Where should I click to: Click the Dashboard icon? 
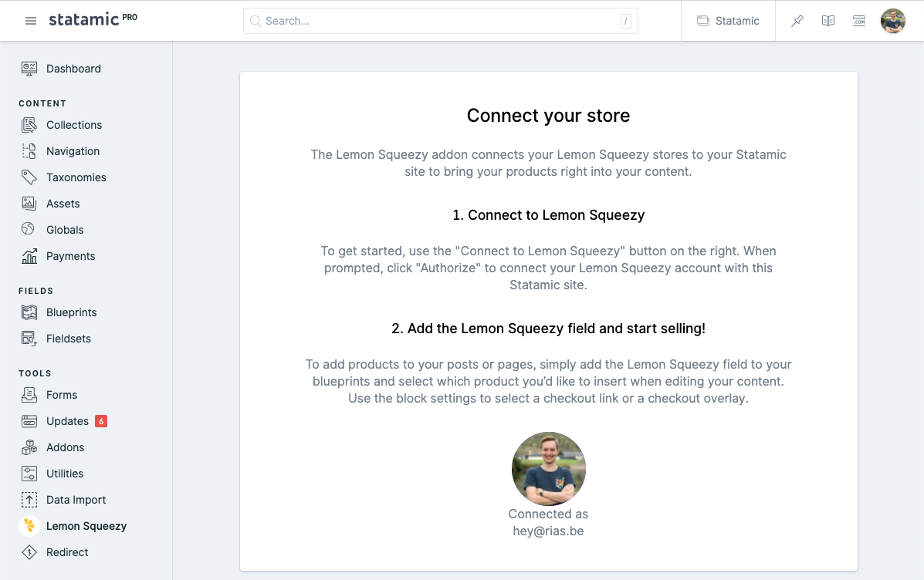click(x=29, y=69)
